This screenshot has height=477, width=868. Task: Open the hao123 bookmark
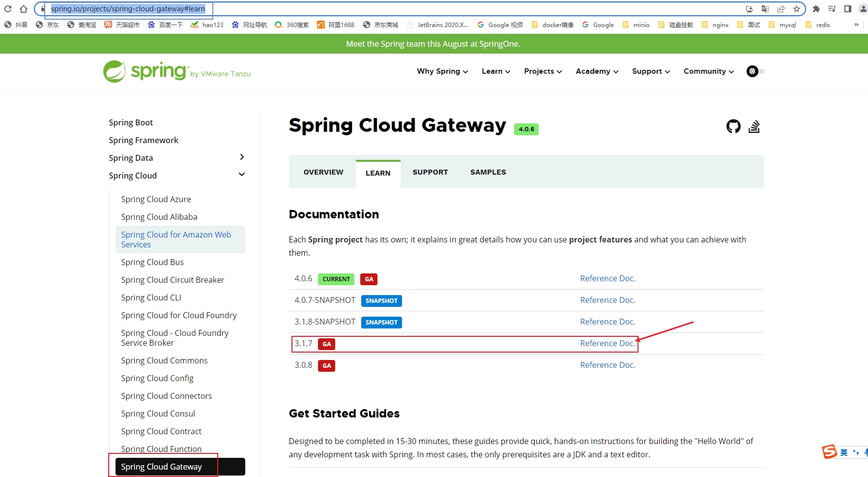pyautogui.click(x=207, y=25)
